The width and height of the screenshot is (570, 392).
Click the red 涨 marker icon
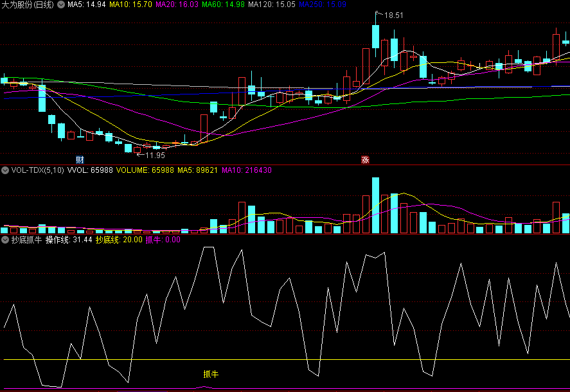(x=365, y=159)
